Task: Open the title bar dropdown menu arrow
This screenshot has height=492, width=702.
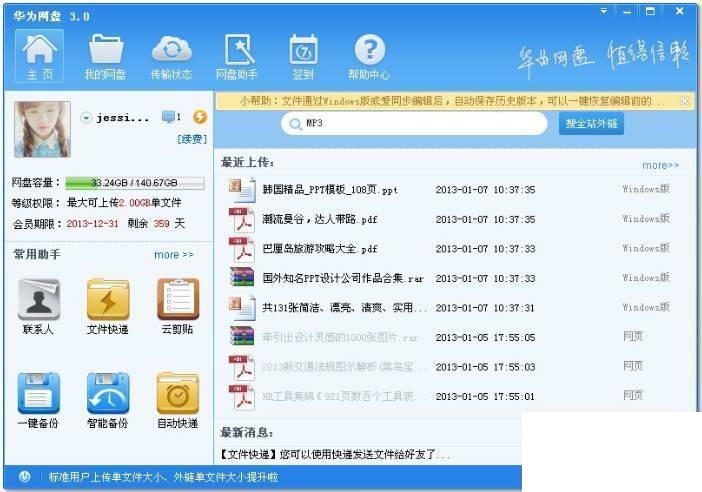Action: (x=604, y=11)
